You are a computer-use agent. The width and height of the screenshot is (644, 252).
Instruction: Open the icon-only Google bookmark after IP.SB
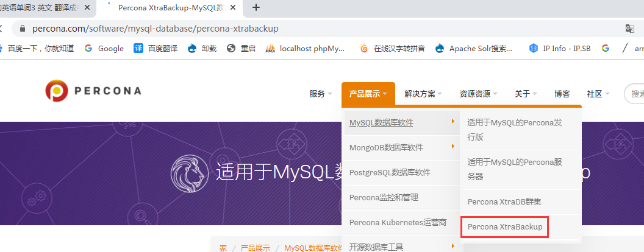[606, 48]
